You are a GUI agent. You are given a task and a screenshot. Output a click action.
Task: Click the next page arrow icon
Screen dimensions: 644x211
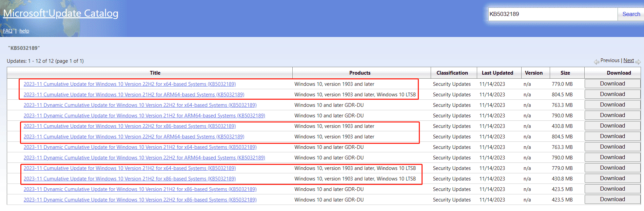[638, 62]
